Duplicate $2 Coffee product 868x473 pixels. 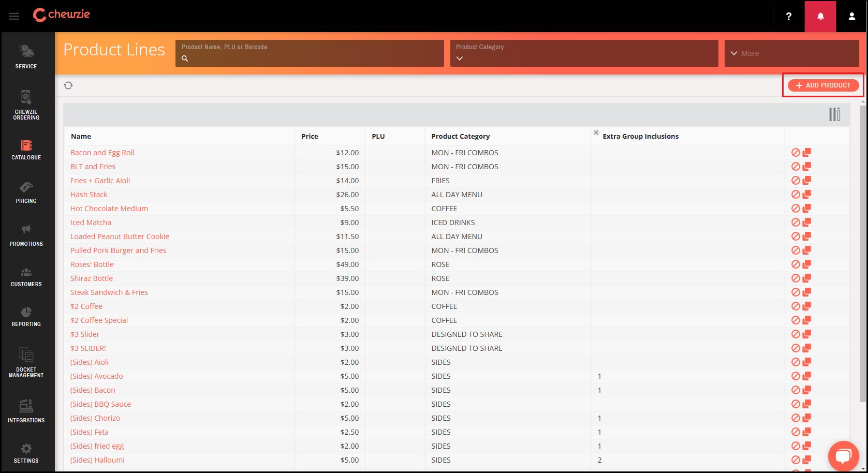(x=806, y=306)
